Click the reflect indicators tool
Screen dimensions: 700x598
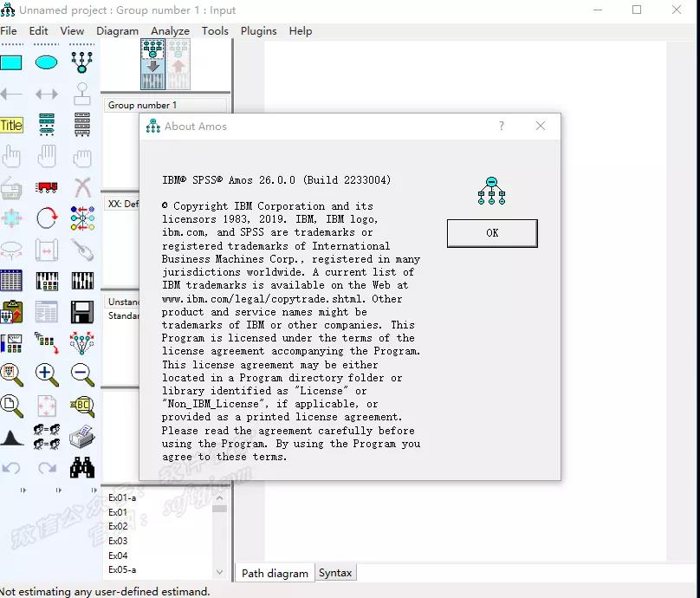[82, 218]
